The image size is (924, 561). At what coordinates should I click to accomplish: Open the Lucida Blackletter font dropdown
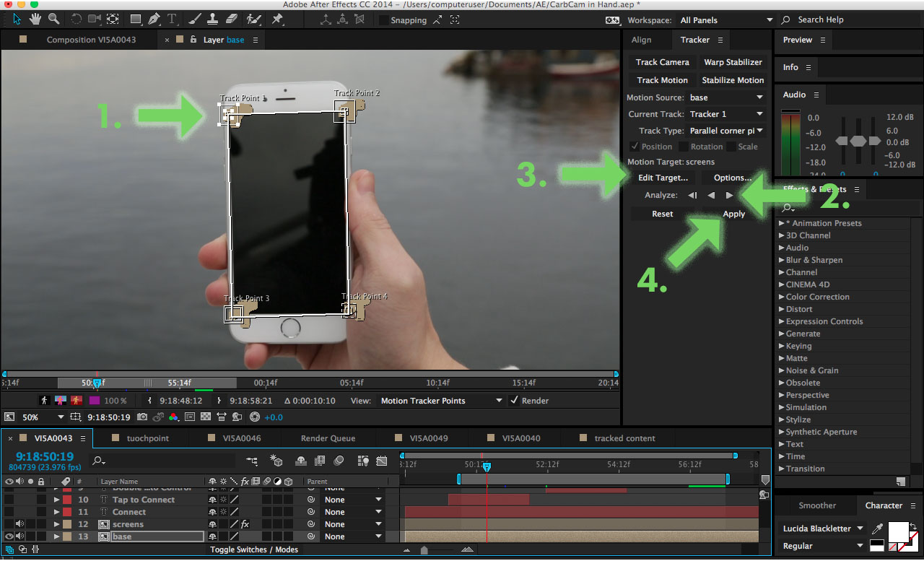(823, 529)
